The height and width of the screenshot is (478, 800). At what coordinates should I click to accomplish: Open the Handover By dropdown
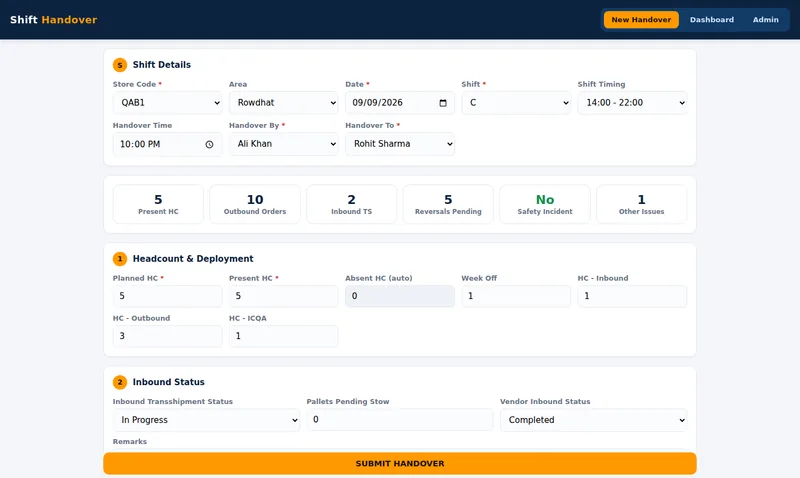(283, 144)
